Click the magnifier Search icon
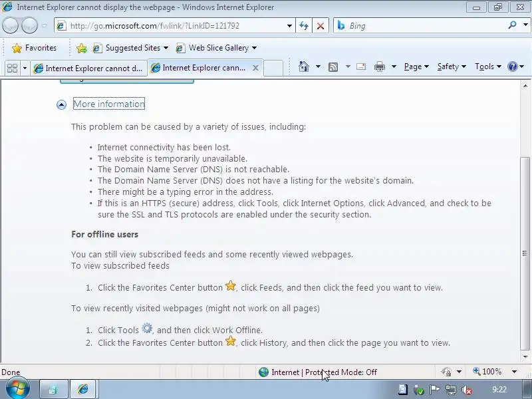This screenshot has height=399, width=532. pos(512,25)
